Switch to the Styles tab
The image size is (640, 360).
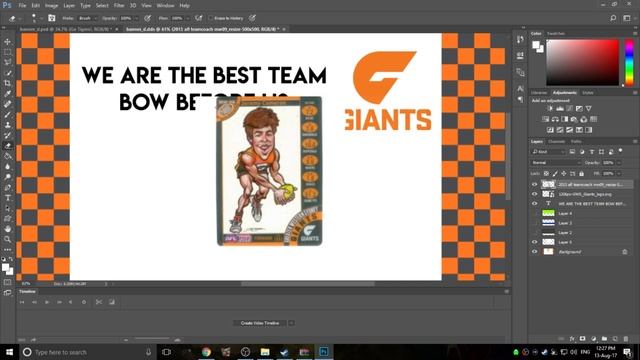coord(587,93)
